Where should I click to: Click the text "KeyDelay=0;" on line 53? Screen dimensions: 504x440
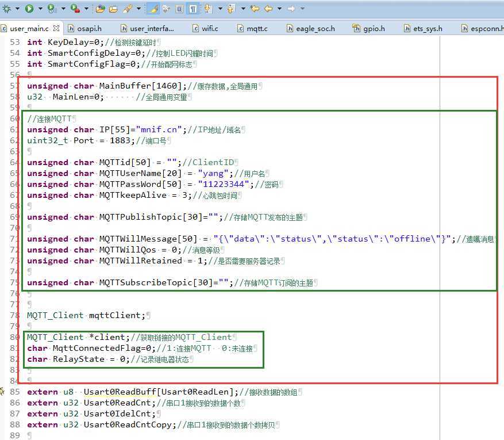point(76,42)
